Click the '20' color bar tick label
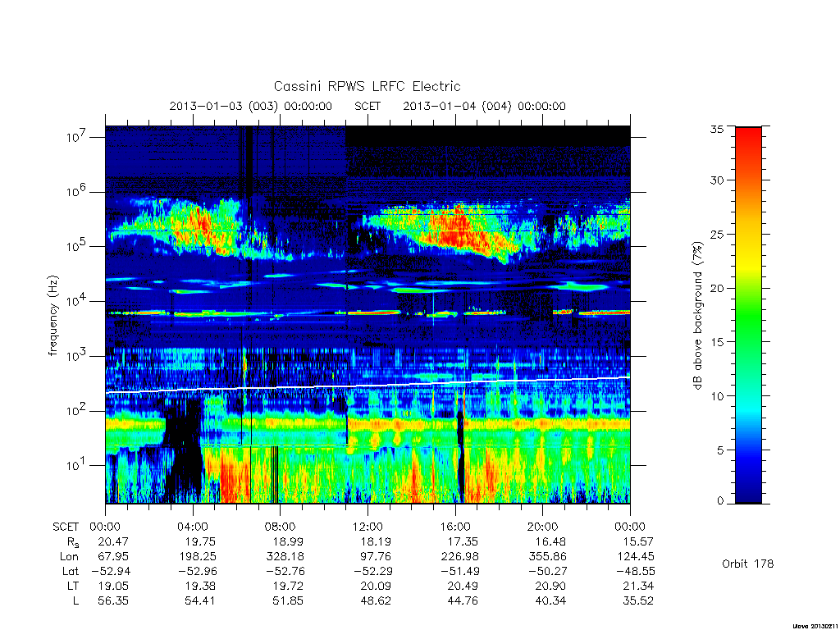 click(x=716, y=288)
